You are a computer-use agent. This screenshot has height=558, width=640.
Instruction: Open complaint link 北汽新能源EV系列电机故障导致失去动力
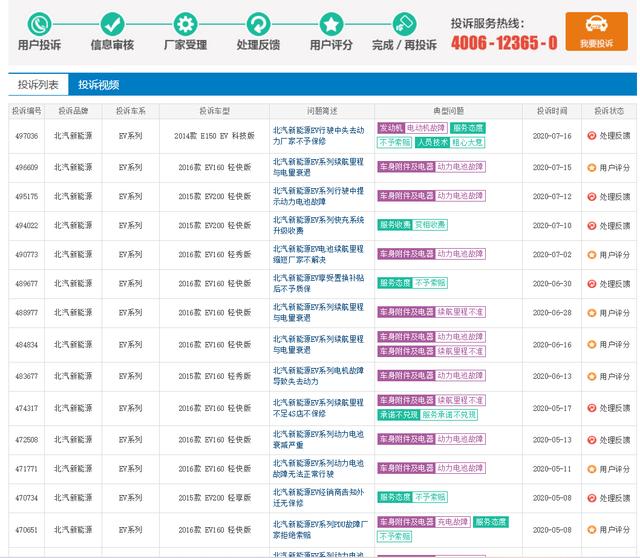click(x=318, y=376)
